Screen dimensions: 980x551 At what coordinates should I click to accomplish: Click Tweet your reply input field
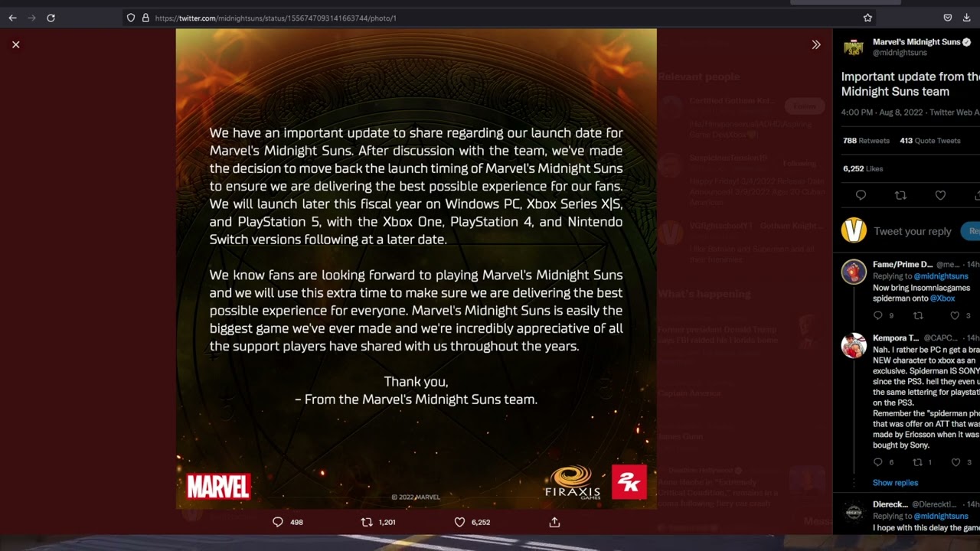pos(913,231)
